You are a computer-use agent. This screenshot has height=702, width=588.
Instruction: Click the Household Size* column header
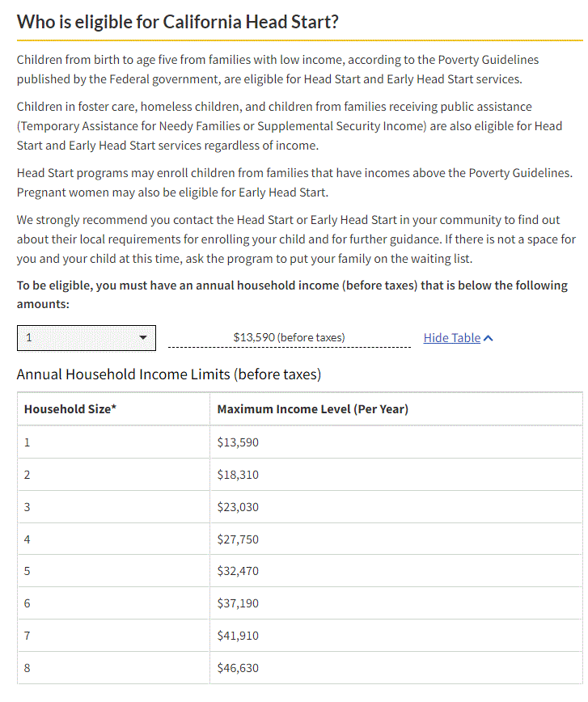pyautogui.click(x=69, y=408)
